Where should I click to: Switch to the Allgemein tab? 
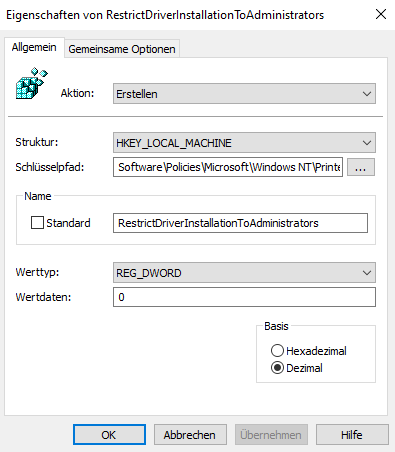(34, 47)
